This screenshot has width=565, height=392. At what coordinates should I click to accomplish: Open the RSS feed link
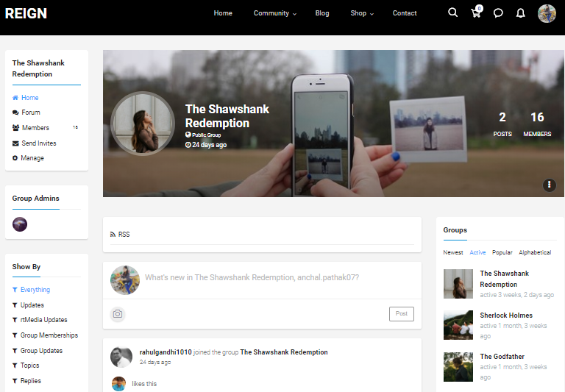click(120, 235)
